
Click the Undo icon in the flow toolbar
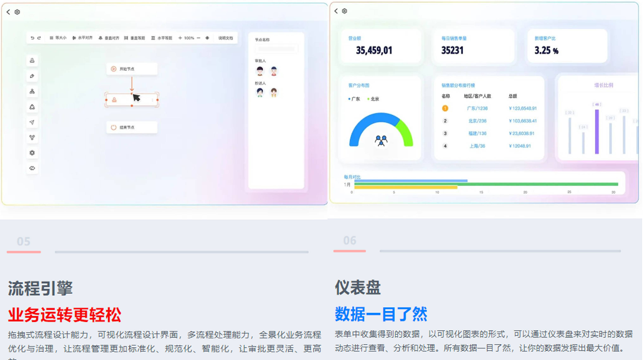pos(32,38)
